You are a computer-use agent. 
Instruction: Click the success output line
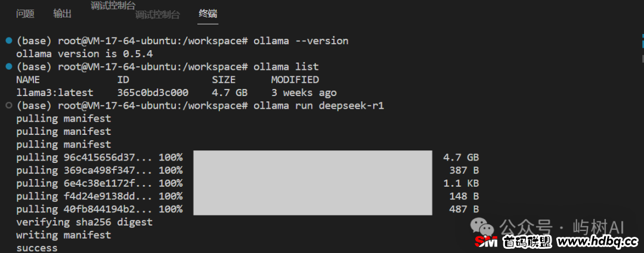37,248
